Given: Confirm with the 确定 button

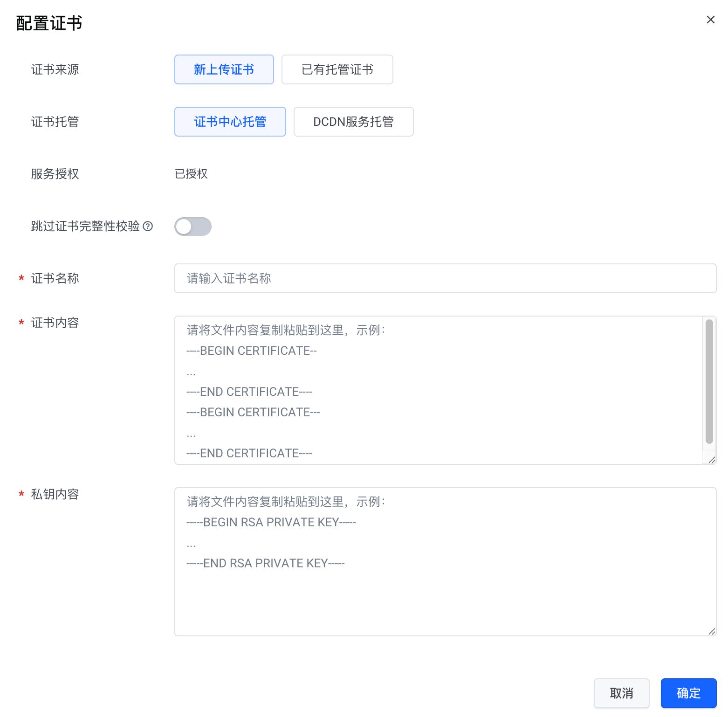Looking at the screenshot, I should [689, 693].
